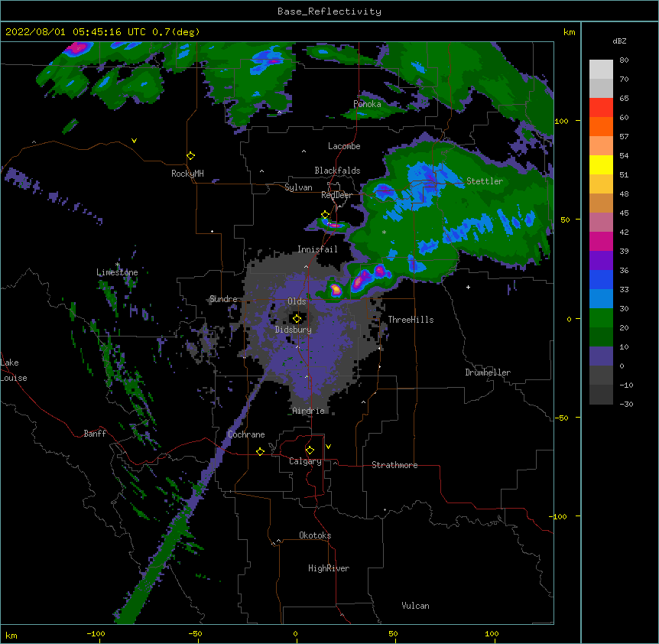This screenshot has width=659, height=644.
Task: Click the yellow diamond marker above Calgary label
Action: (x=310, y=450)
